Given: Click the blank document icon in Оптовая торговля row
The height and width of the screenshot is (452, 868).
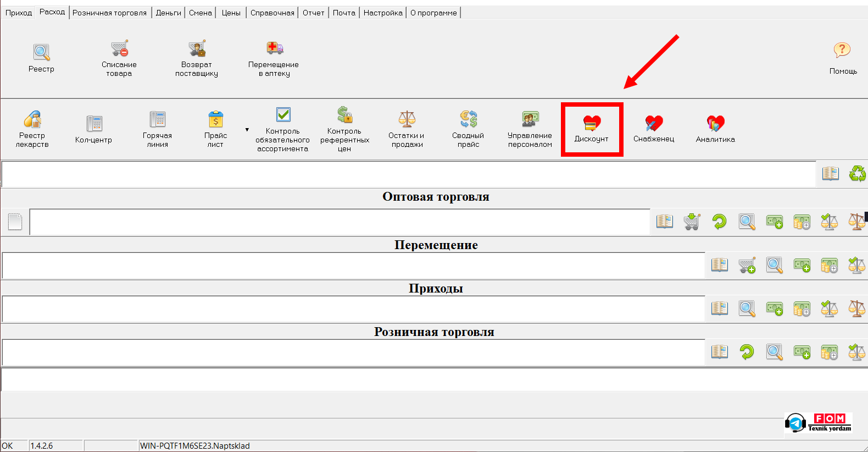Looking at the screenshot, I should pyautogui.click(x=15, y=222).
